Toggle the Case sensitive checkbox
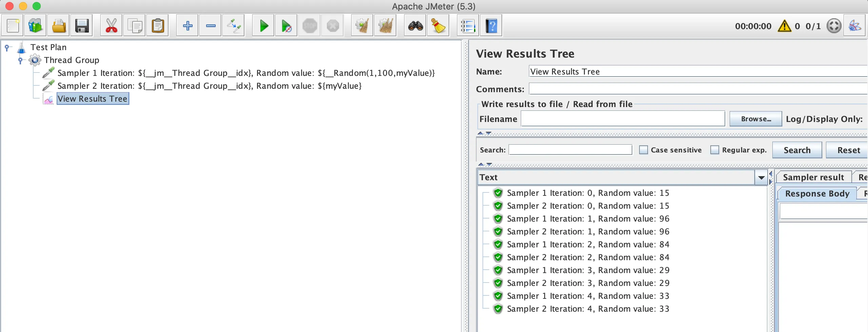Screen dimensions: 868x332 tap(644, 150)
